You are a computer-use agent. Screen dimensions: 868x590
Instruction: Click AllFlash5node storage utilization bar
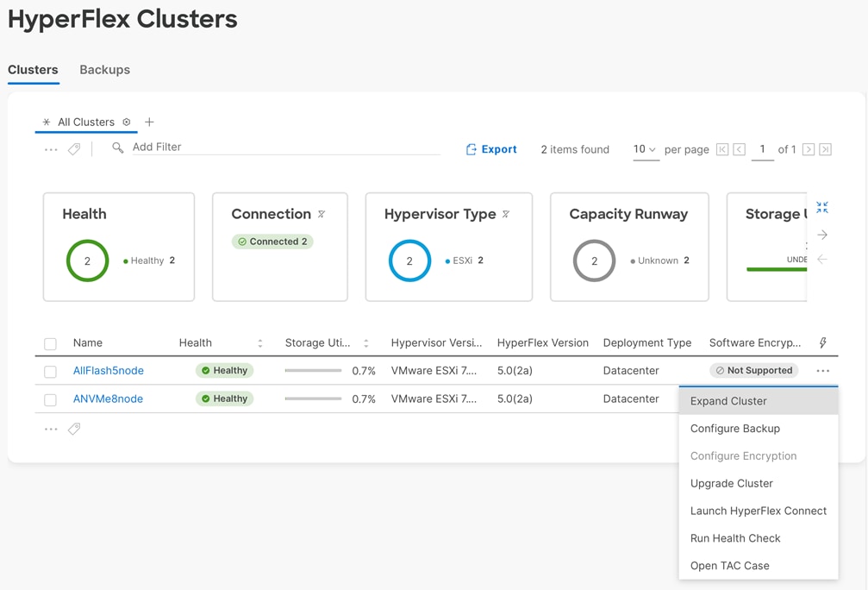313,371
